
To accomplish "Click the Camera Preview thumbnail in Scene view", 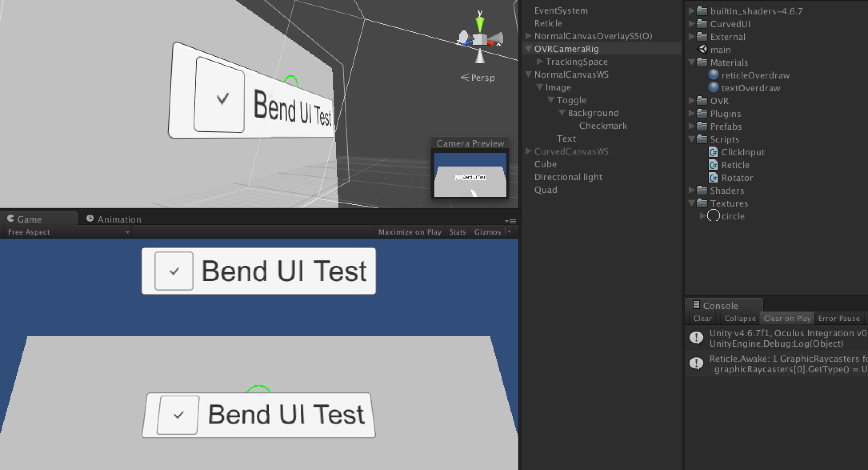I will (x=470, y=175).
